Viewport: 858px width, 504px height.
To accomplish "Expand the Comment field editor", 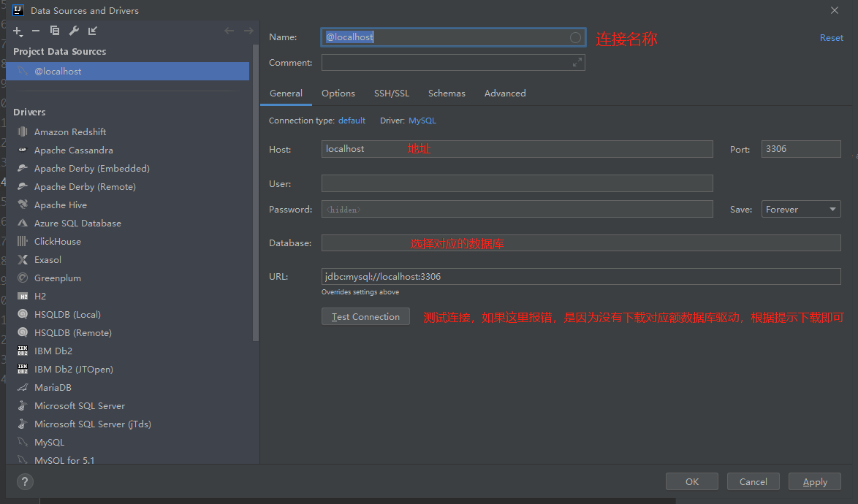I will tap(577, 62).
